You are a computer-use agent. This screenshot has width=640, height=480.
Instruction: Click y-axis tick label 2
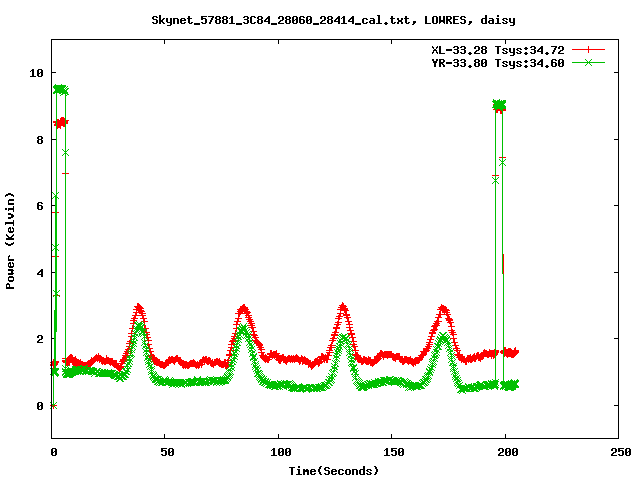[x=40, y=339]
